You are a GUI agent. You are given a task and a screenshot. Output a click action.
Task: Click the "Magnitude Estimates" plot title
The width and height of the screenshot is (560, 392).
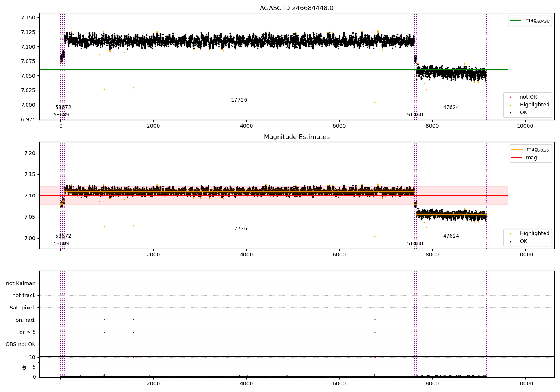296,137
